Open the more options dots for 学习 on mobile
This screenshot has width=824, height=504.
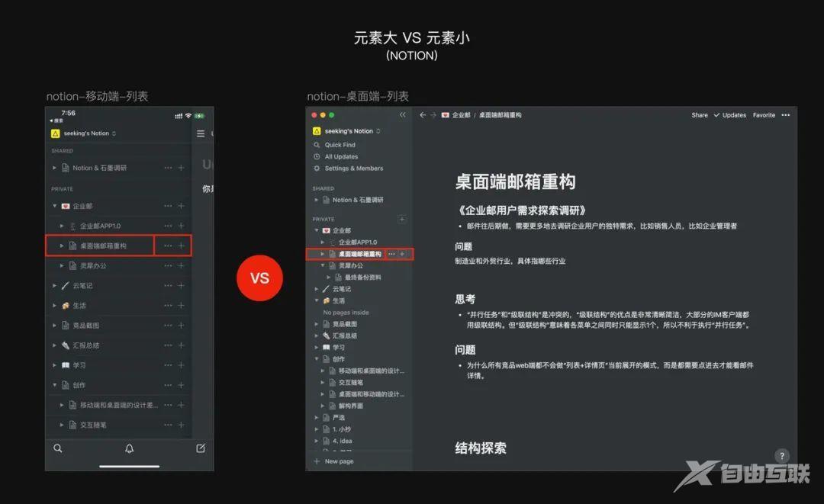tap(168, 365)
